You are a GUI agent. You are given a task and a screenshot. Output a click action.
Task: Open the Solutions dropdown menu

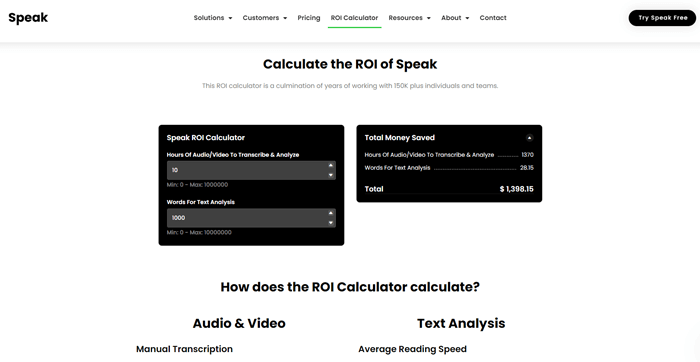tap(213, 18)
